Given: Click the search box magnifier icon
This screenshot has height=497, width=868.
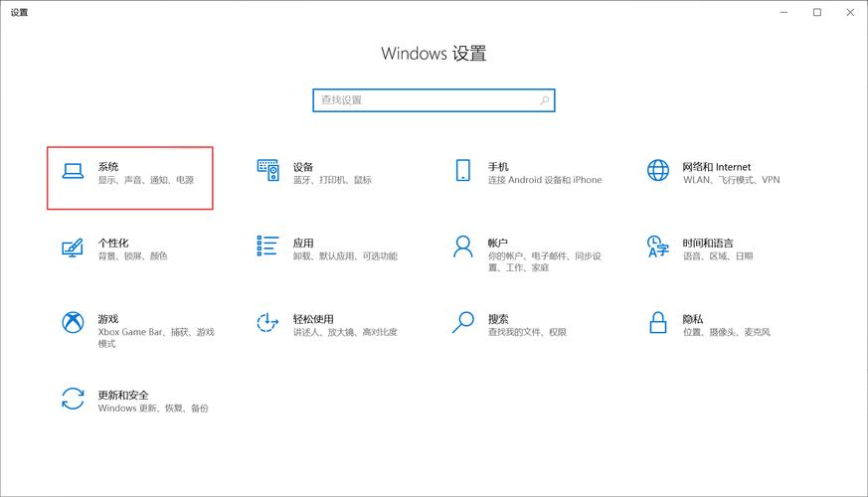Looking at the screenshot, I should [x=545, y=100].
